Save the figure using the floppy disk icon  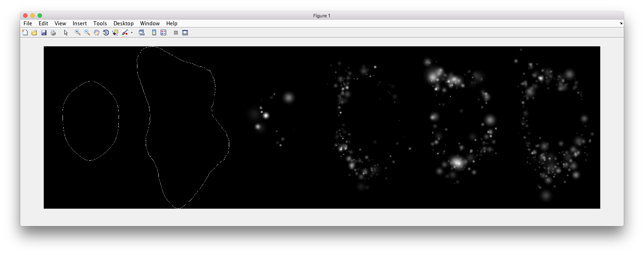click(44, 33)
